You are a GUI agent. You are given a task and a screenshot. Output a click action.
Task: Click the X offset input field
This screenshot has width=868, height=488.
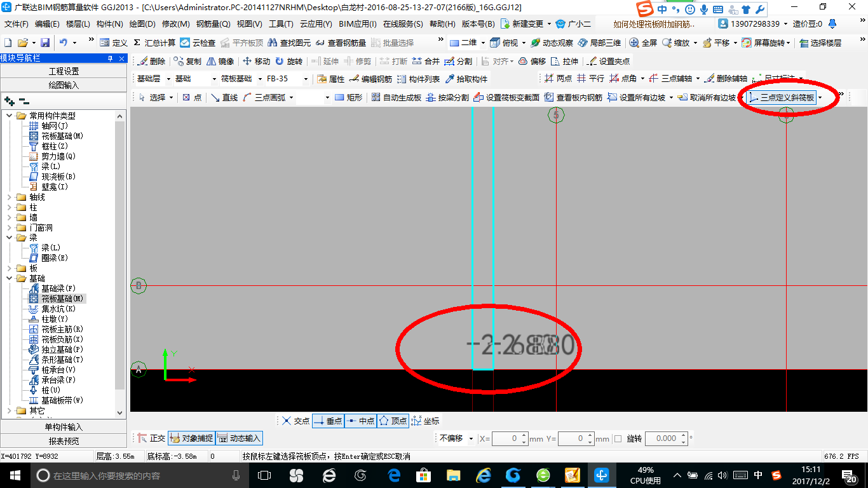click(x=510, y=438)
